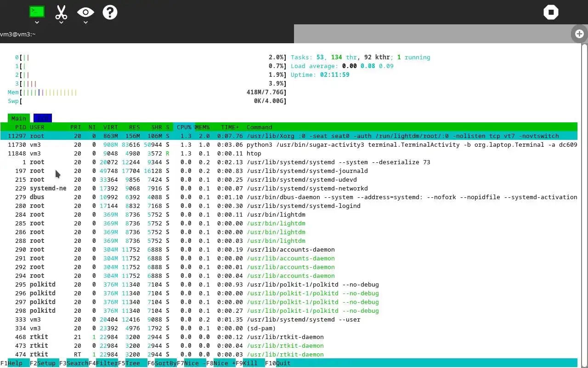Click the F3 Search function button
Screen dimensions: 588x368
[x=74, y=363]
